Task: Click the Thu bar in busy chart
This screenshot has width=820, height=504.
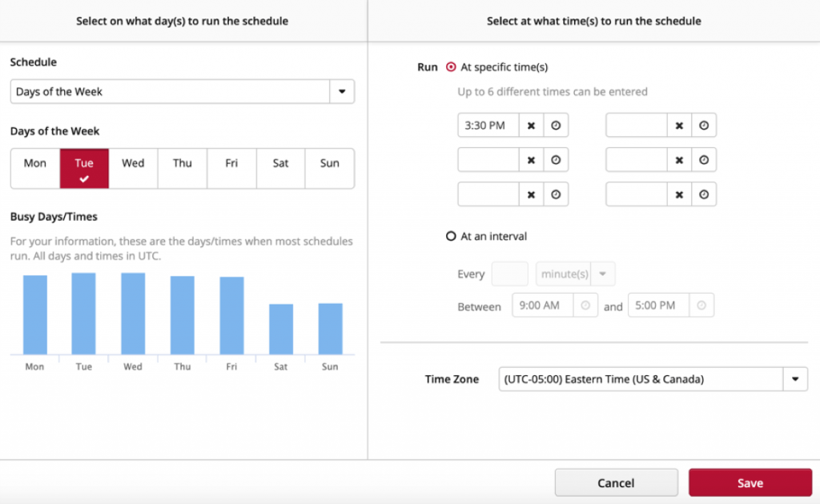Action: [183, 315]
